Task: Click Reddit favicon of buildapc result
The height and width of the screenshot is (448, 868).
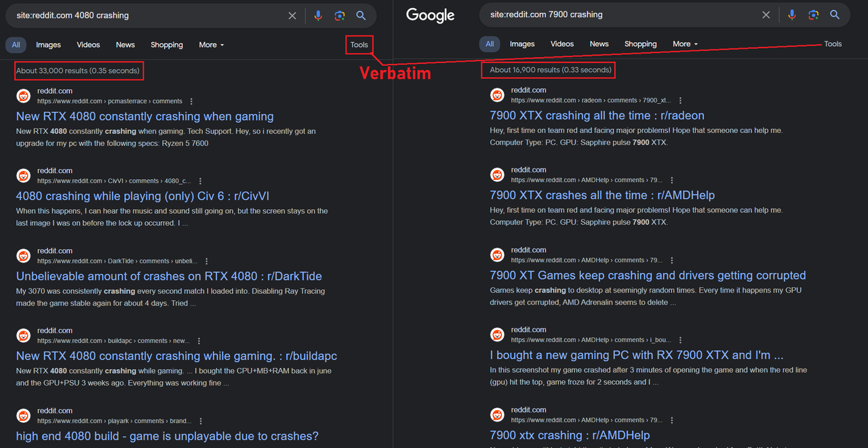Action: pos(23,335)
